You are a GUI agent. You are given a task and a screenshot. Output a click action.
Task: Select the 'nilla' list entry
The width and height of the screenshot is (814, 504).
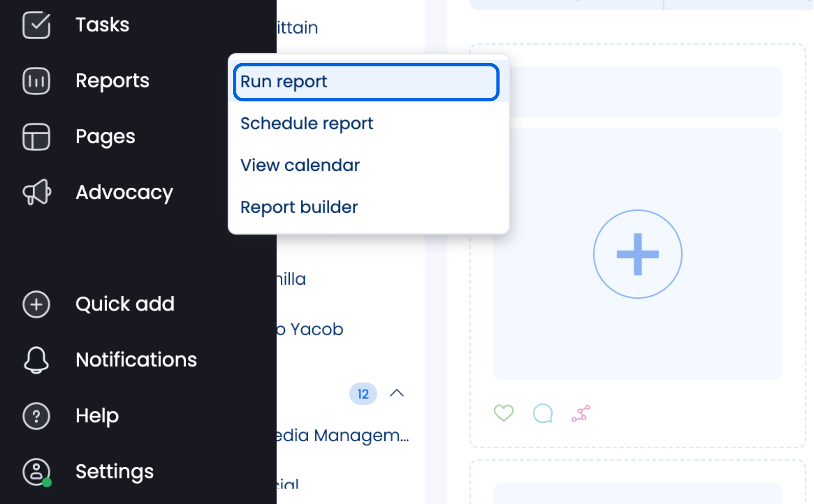pyautogui.click(x=292, y=279)
